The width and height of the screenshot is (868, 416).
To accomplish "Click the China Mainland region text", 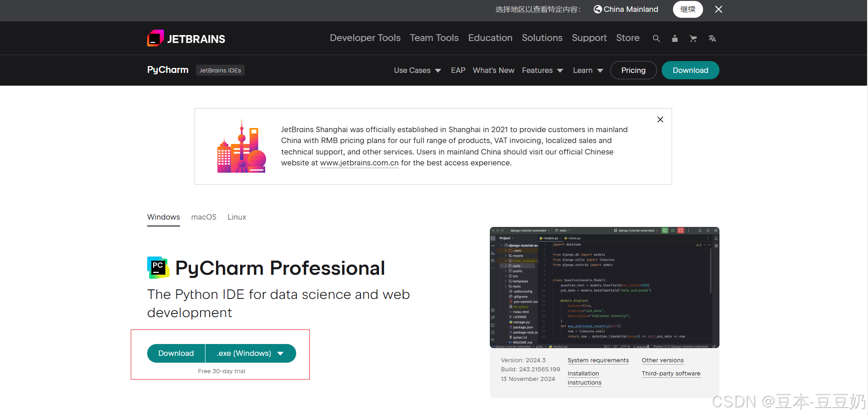I will tap(631, 9).
